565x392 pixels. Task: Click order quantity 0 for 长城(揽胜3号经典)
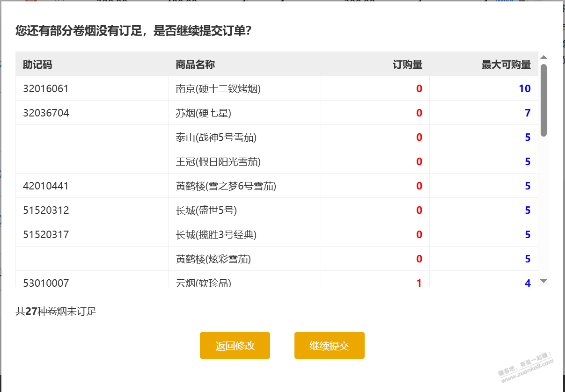pyautogui.click(x=419, y=234)
